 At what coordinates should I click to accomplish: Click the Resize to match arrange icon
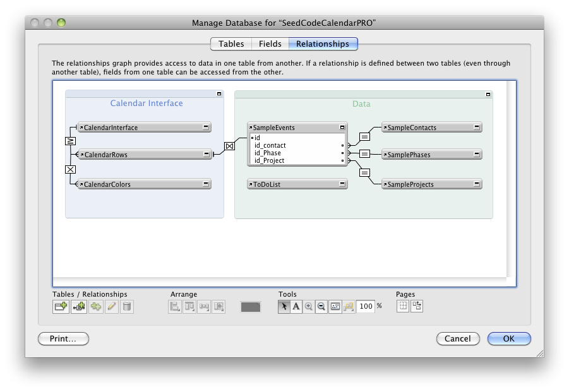tap(204, 306)
